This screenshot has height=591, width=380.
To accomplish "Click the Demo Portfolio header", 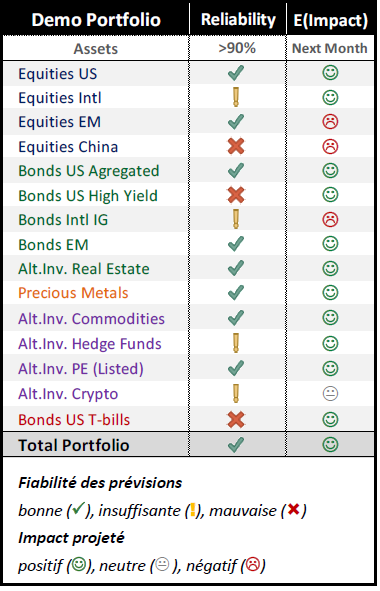I will [x=96, y=20].
